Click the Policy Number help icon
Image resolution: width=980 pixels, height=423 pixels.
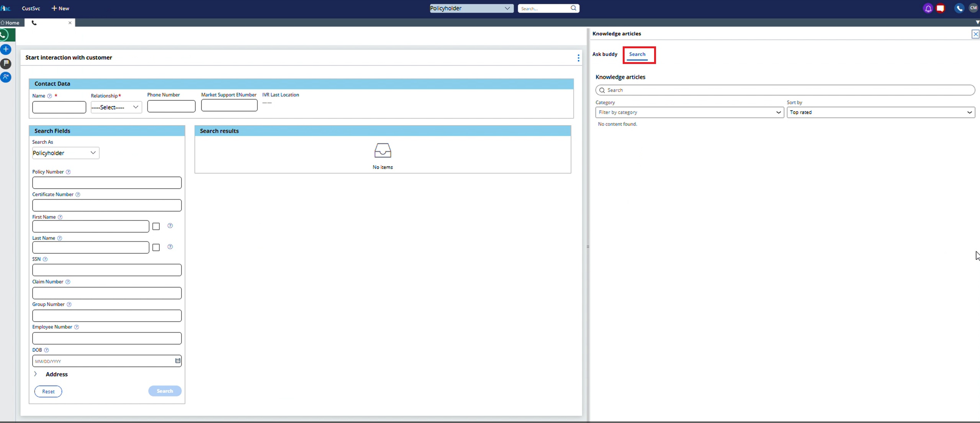[x=68, y=172]
